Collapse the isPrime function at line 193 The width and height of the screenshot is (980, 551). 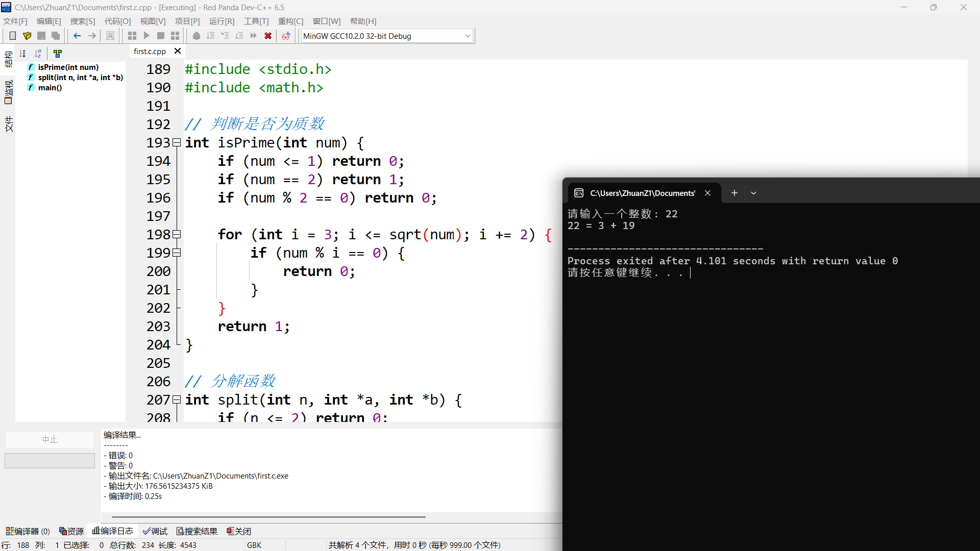[177, 142]
